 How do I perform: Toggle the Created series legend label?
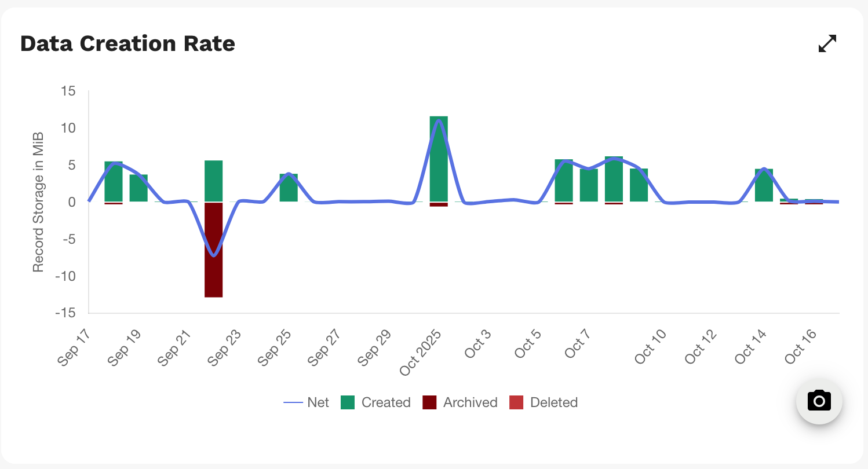[386, 402]
